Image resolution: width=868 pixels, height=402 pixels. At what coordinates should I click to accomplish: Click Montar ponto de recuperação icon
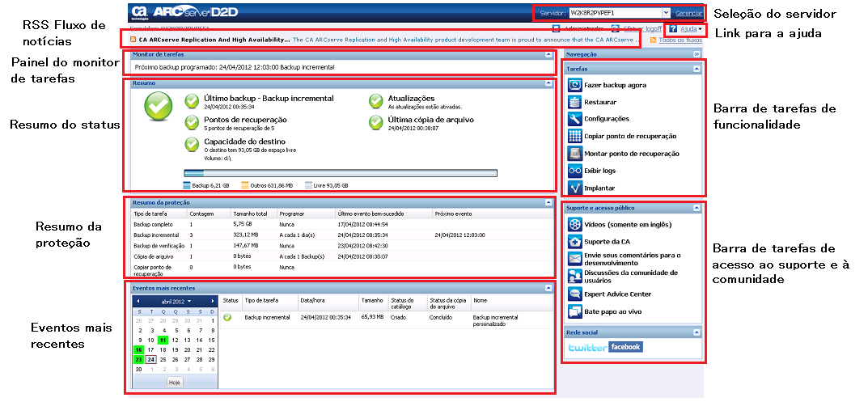(574, 153)
